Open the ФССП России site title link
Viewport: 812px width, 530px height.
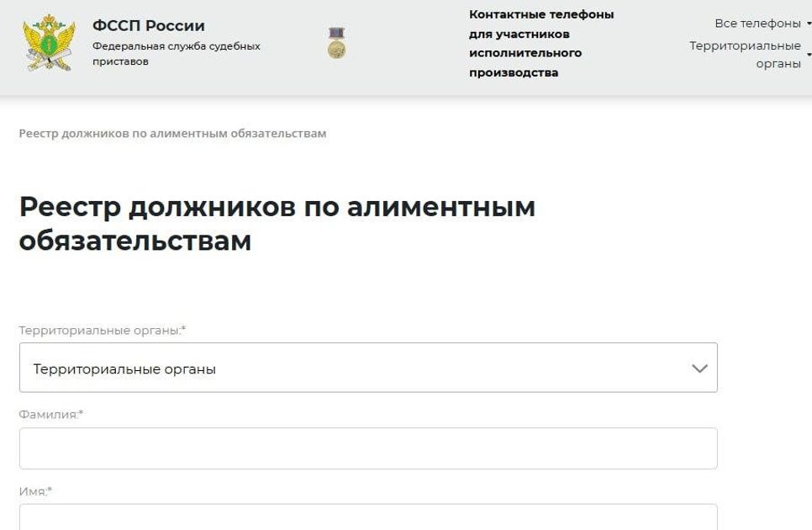pos(149,25)
